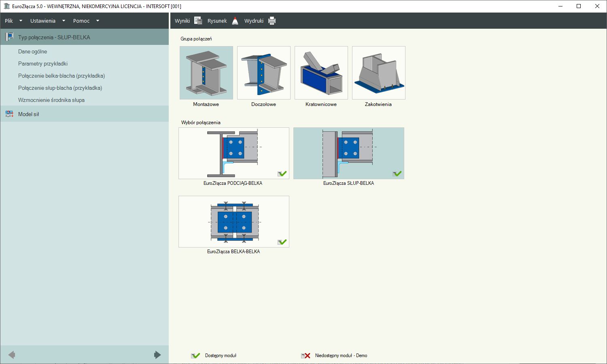This screenshot has width=607, height=364.
Task: Click the EuroZłącza PODCIĄG-BELKA caption
Action: click(233, 183)
